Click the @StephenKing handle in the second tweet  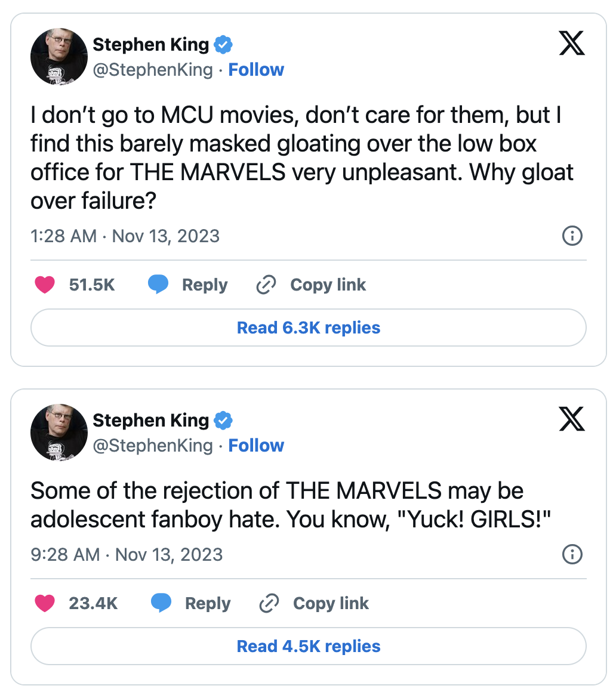coord(153,446)
